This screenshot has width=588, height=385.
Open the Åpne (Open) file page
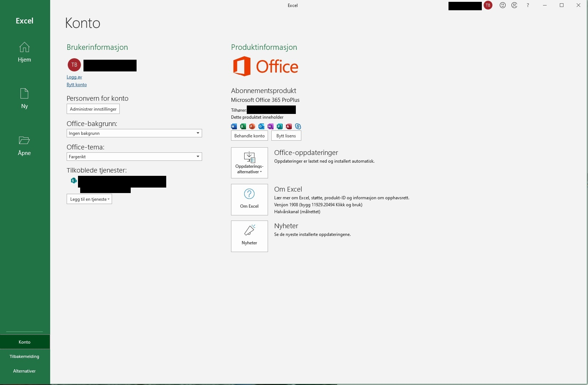(x=25, y=145)
